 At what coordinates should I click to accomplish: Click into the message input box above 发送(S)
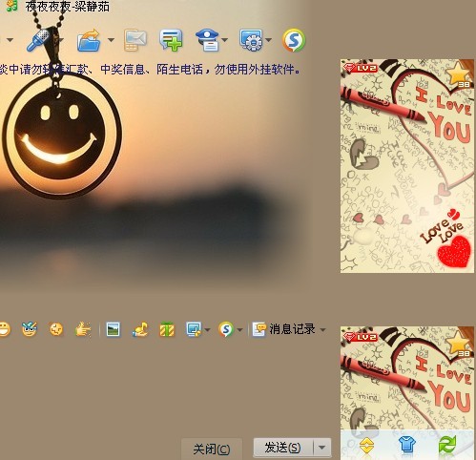(165, 387)
